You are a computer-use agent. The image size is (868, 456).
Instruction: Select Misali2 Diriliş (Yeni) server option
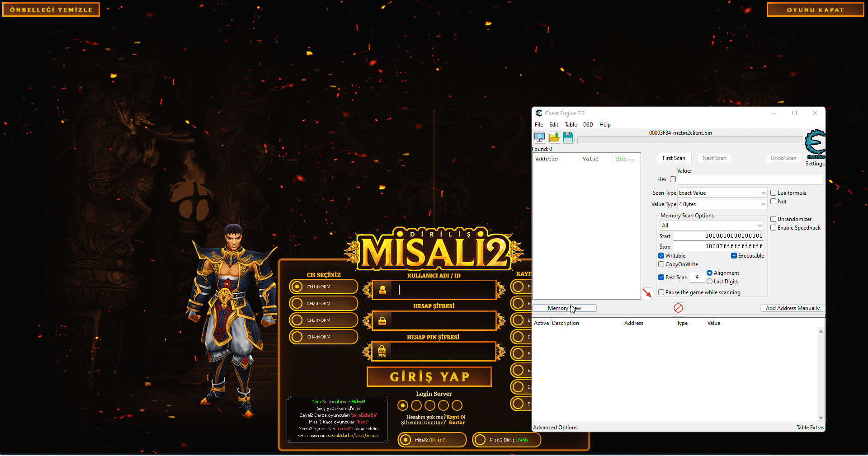click(507, 440)
